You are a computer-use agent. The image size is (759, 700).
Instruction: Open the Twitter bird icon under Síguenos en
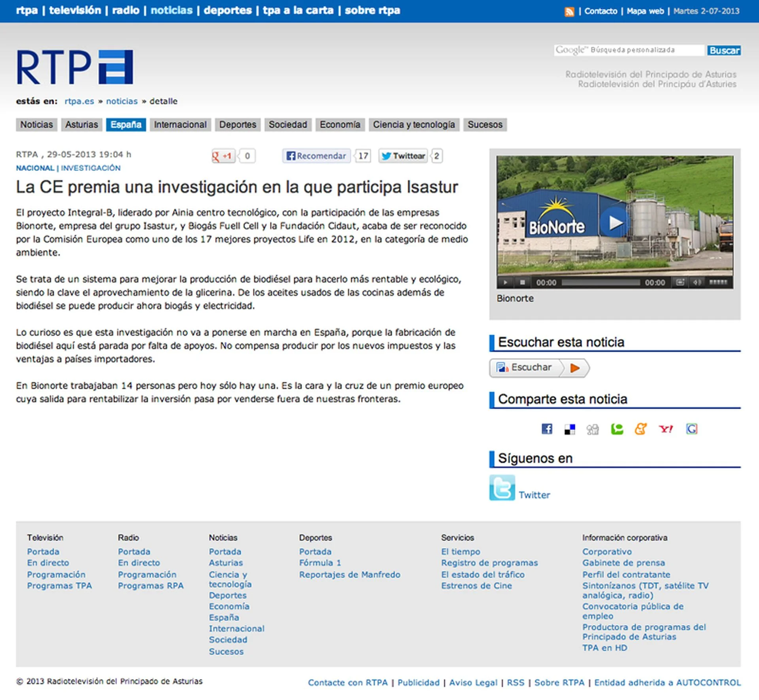[502, 488]
